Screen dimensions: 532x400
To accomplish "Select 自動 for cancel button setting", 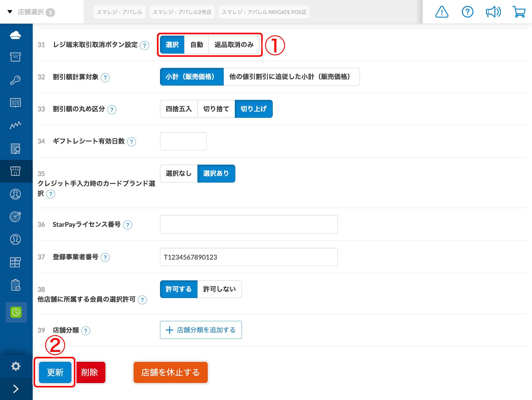I will coord(196,45).
